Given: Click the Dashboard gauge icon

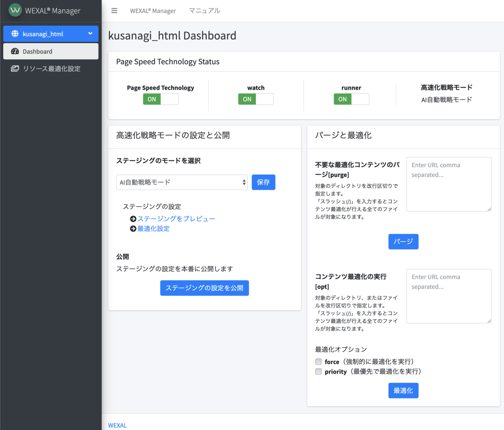Looking at the screenshot, I should point(15,51).
